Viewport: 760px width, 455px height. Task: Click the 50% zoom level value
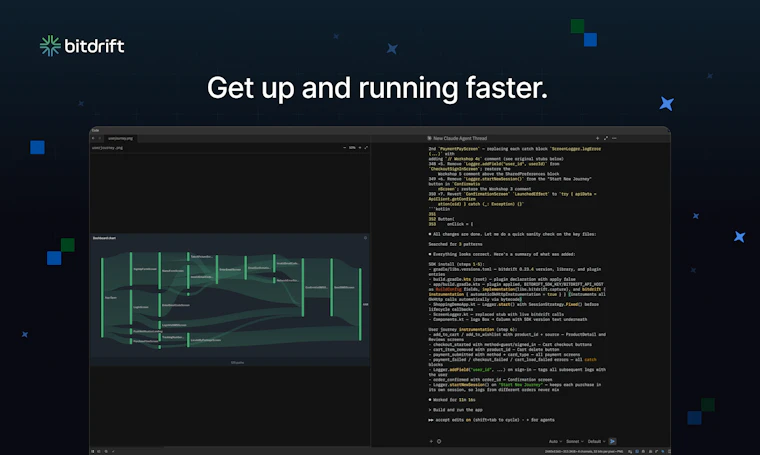point(352,147)
